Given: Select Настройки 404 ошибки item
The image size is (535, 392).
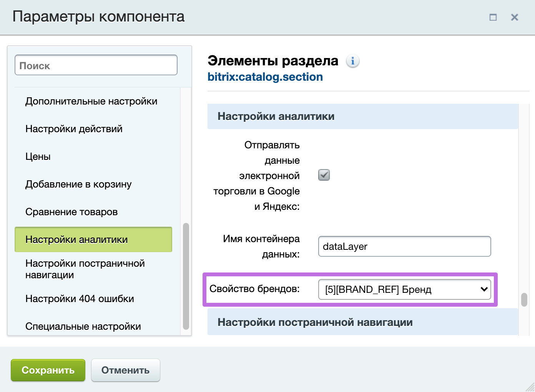Looking at the screenshot, I should (80, 299).
